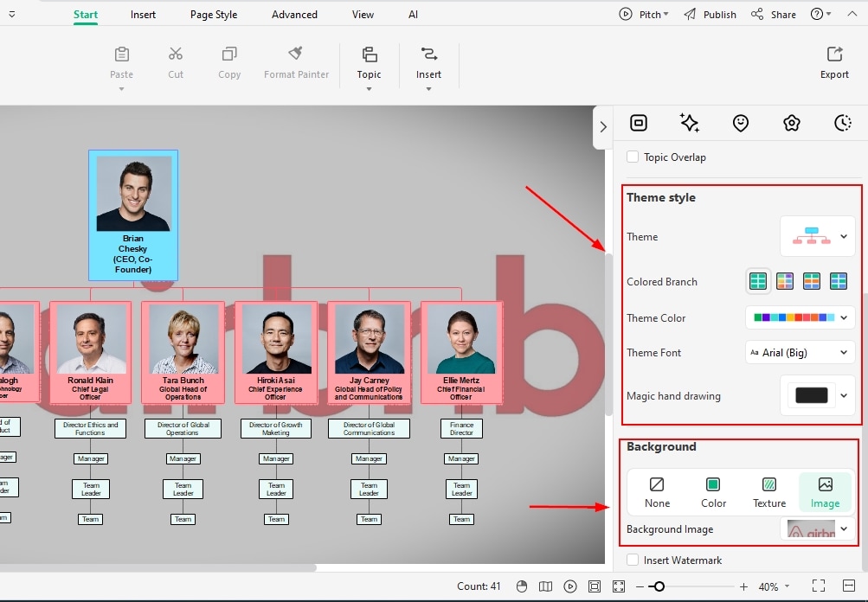Start presentation from status bar play icon
The width and height of the screenshot is (868, 602).
570,586
